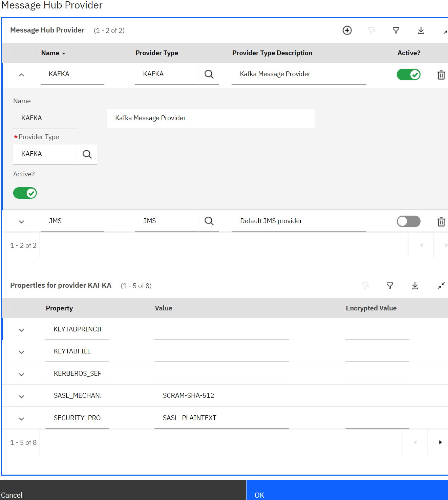Disable the Active toggle in KAFKA row
This screenshot has height=500, width=448.
tap(408, 74)
